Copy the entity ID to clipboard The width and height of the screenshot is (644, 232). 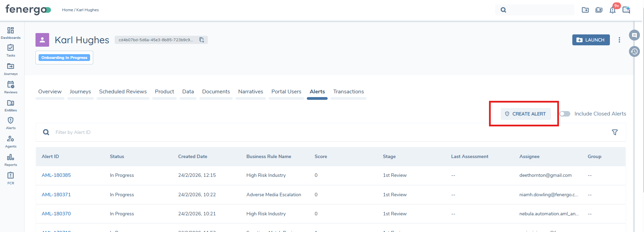[x=202, y=40]
